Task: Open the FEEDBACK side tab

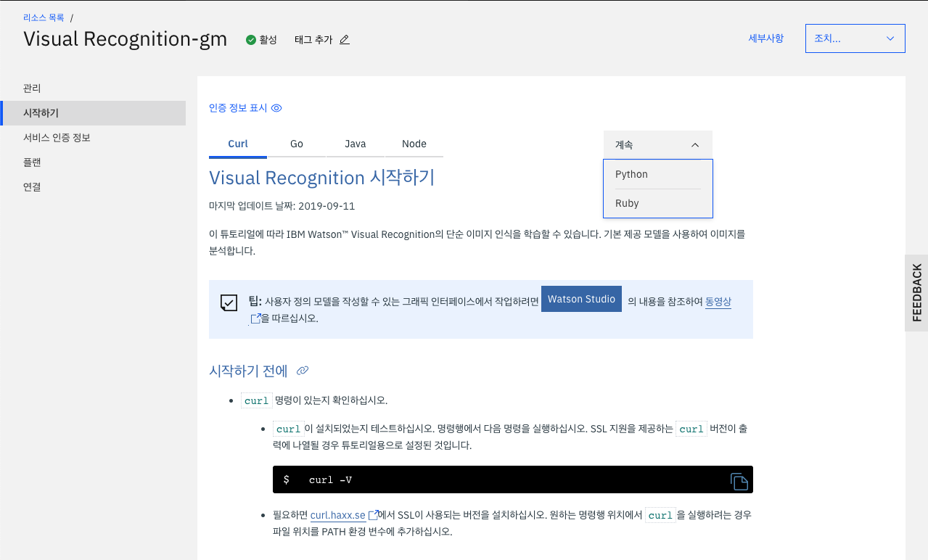Action: click(916, 293)
